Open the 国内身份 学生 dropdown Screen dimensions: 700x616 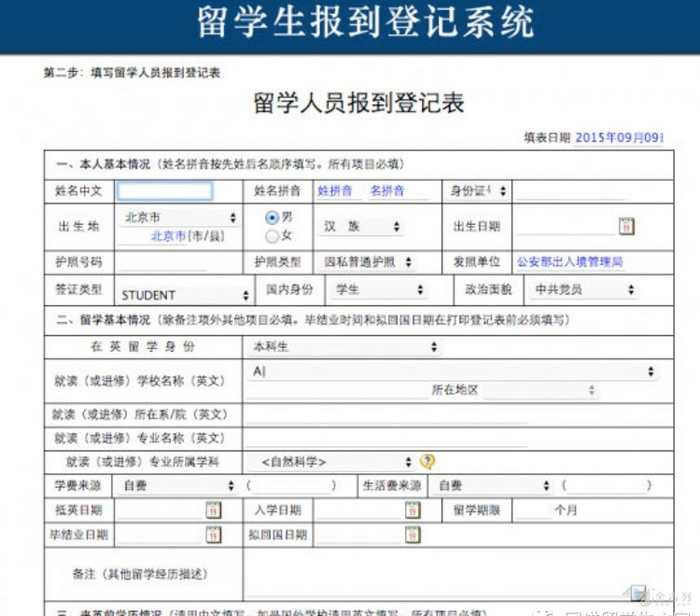pyautogui.click(x=378, y=289)
